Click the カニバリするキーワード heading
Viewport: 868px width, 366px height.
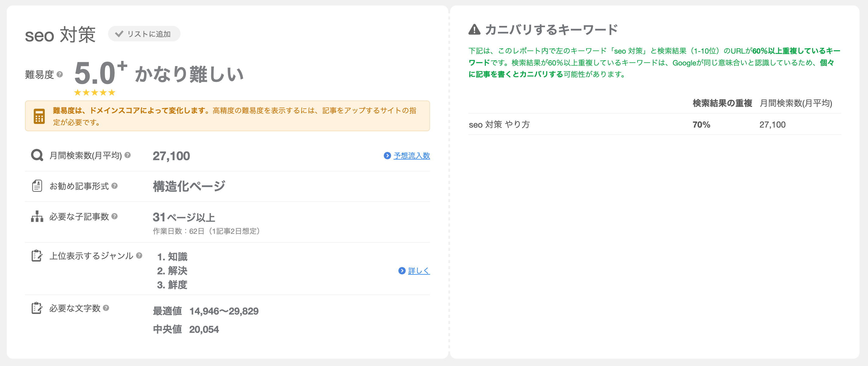[x=551, y=30]
